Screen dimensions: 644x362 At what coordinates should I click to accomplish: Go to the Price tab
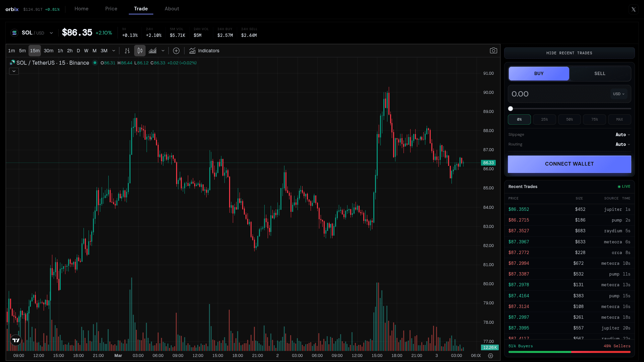pos(111,9)
